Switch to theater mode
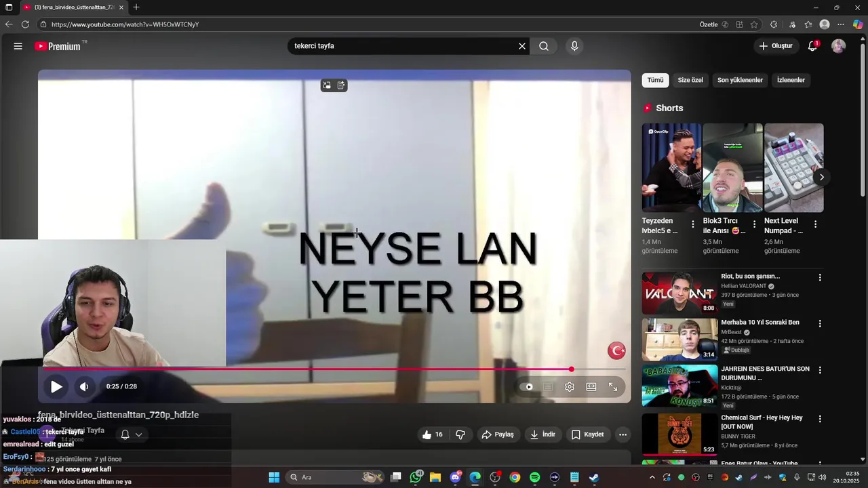 tap(591, 386)
